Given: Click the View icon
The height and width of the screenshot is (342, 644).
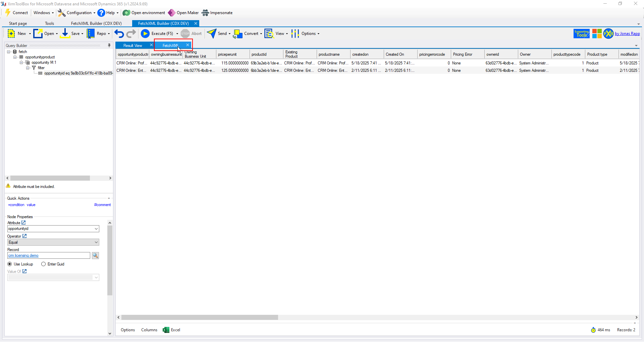Looking at the screenshot, I should pyautogui.click(x=269, y=34).
